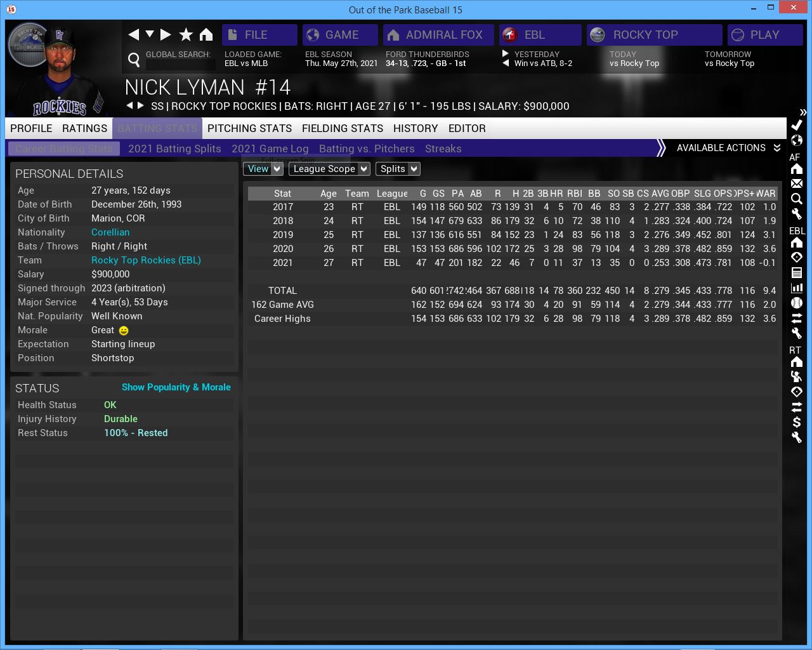Open the dollar sign finances icon
Image resolution: width=812 pixels, height=650 pixels.
tap(797, 422)
